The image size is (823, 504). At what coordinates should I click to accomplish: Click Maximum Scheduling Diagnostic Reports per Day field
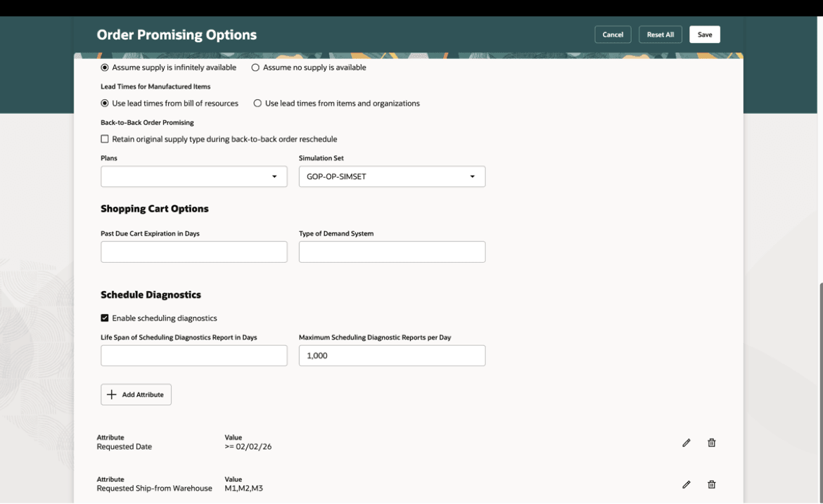tap(392, 356)
